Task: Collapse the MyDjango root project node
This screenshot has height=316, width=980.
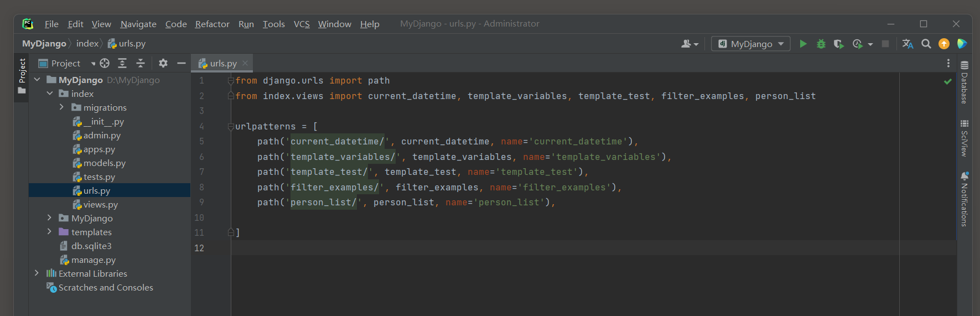Action: coord(37,80)
